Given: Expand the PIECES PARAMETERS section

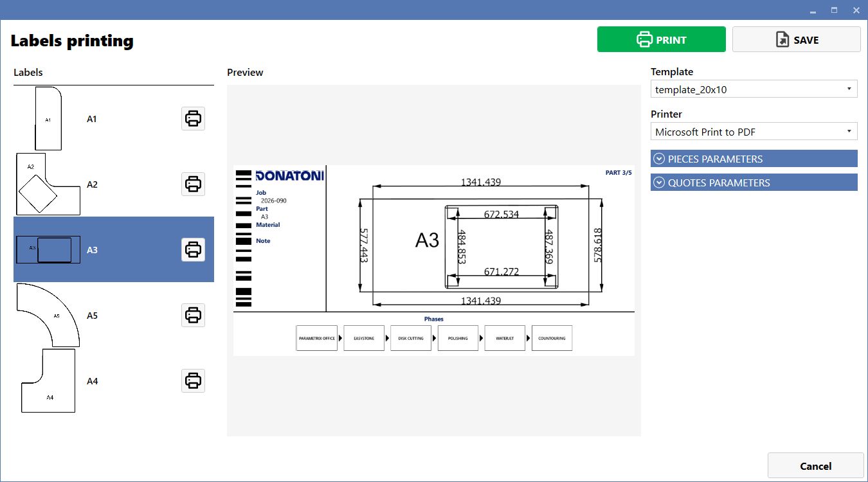Looking at the screenshot, I should click(754, 159).
